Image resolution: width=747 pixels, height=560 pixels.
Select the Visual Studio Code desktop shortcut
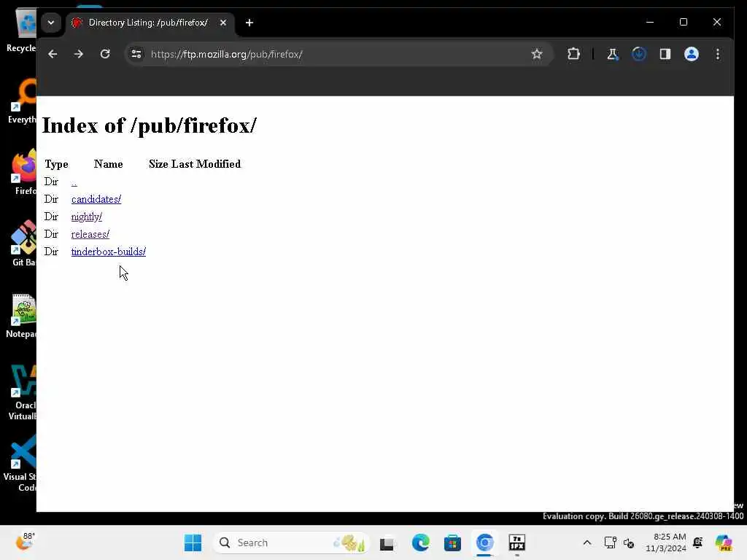[21, 464]
